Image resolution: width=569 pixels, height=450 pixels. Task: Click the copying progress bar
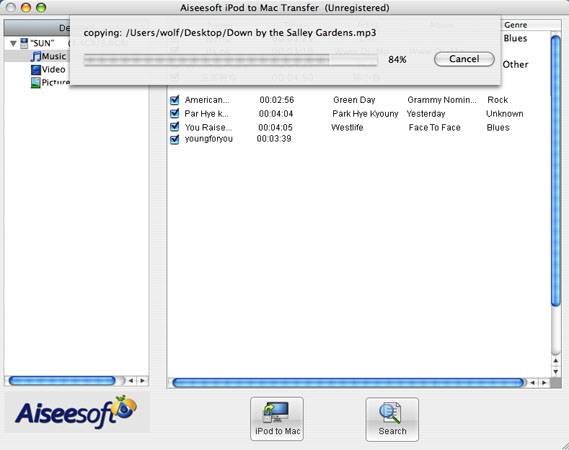tap(230, 60)
